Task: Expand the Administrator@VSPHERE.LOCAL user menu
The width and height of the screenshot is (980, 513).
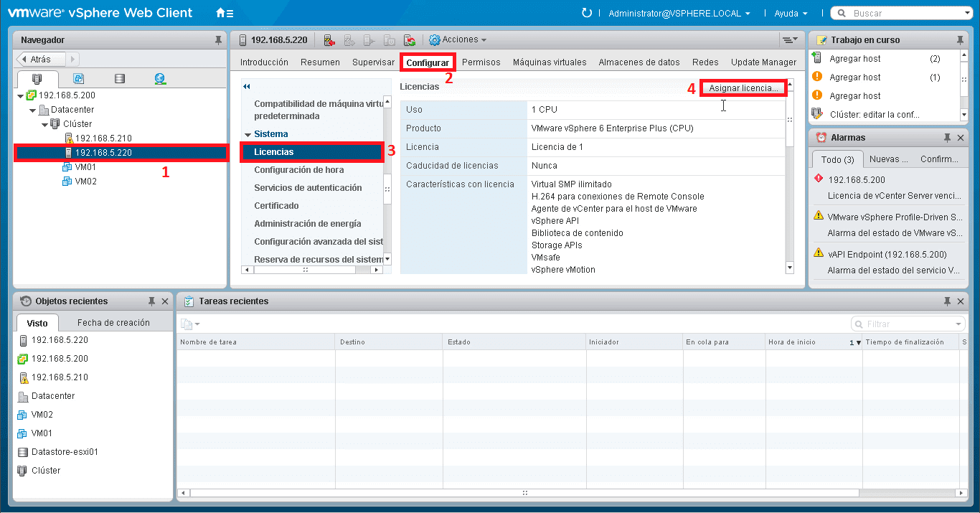Action: (x=678, y=13)
